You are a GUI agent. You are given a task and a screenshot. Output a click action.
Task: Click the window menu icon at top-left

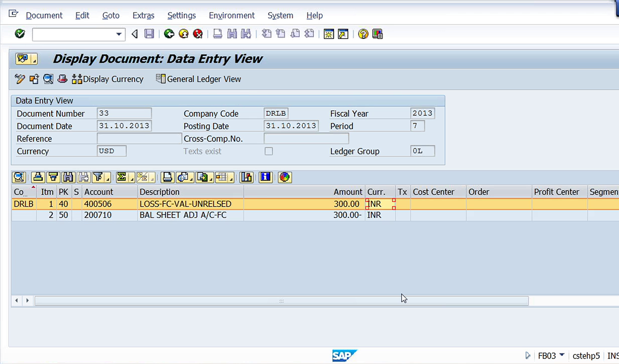14,14
